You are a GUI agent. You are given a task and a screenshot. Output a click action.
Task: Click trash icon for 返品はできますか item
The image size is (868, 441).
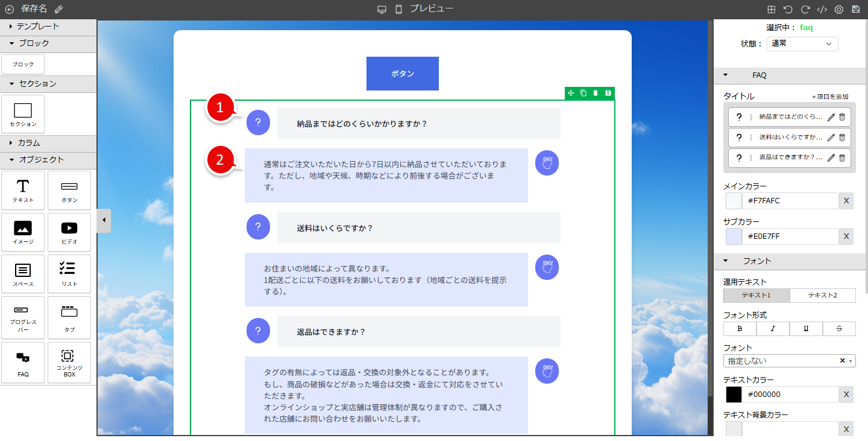[x=842, y=158]
